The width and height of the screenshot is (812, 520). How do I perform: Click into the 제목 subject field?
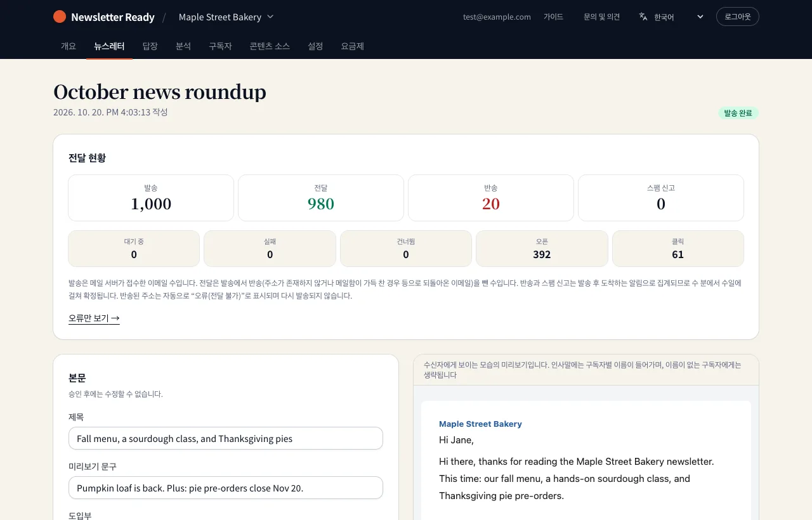click(x=226, y=438)
